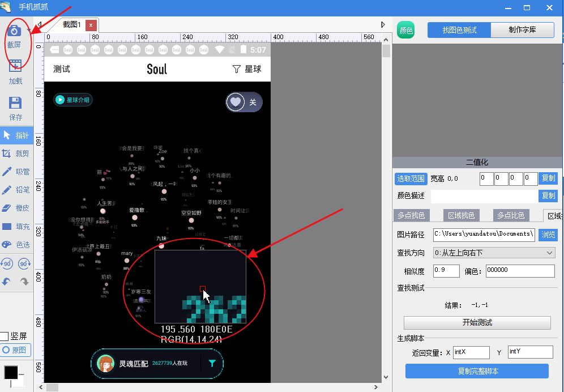Viewport: 564px width, 392px height.
Task: Click the undo arrow icon
Action: 6,282
